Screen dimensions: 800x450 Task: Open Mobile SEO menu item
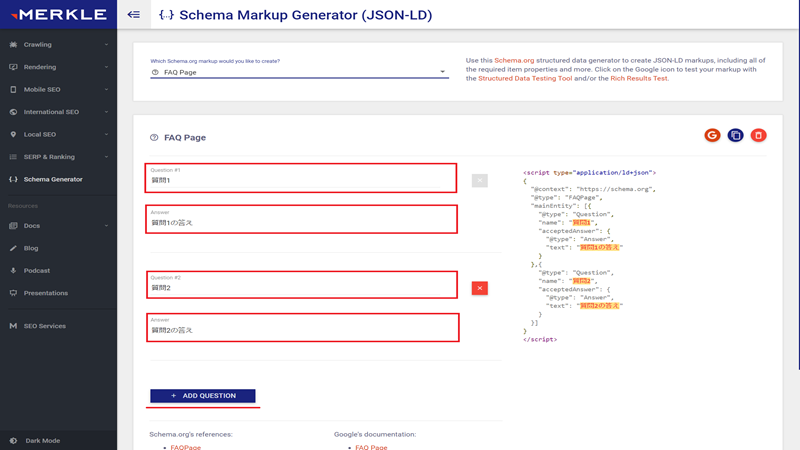58,89
